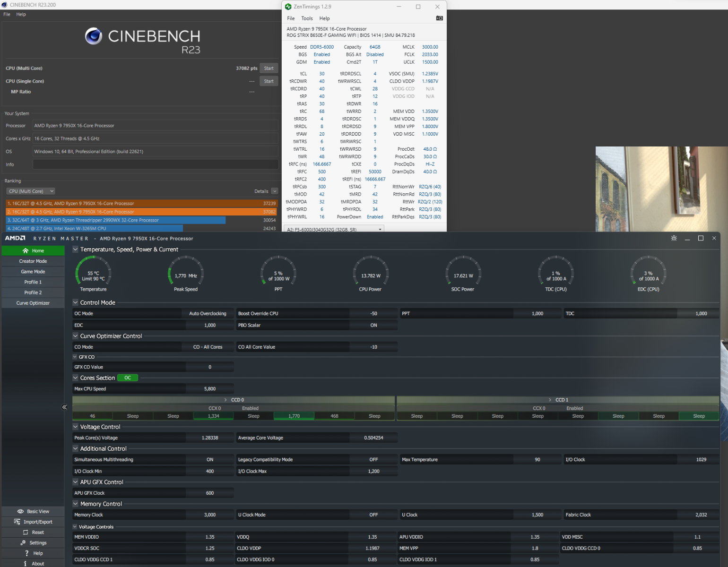Open Home in Ryzen Master sidebar

33,251
